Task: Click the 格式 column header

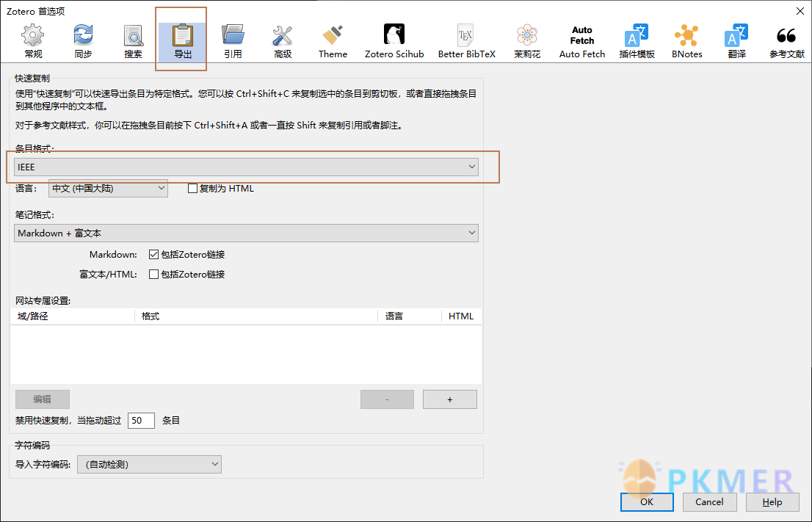Action: [256, 316]
